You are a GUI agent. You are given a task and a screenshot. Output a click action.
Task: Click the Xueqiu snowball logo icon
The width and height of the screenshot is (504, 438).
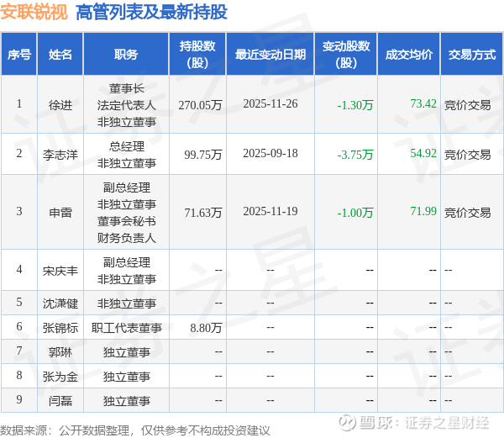pos(348,422)
